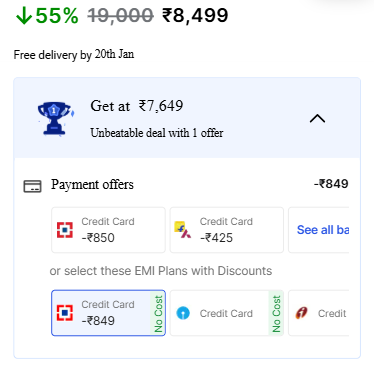Select the HDFC Credit Card -₹850 offer

pyautogui.click(x=108, y=230)
